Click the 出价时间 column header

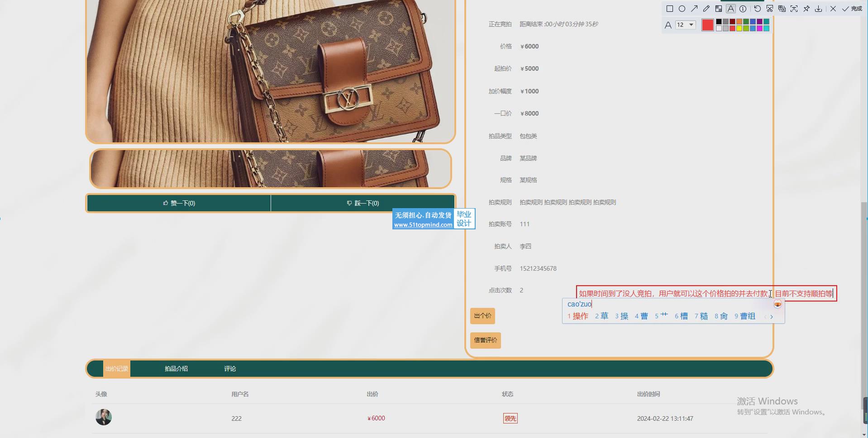pos(649,394)
